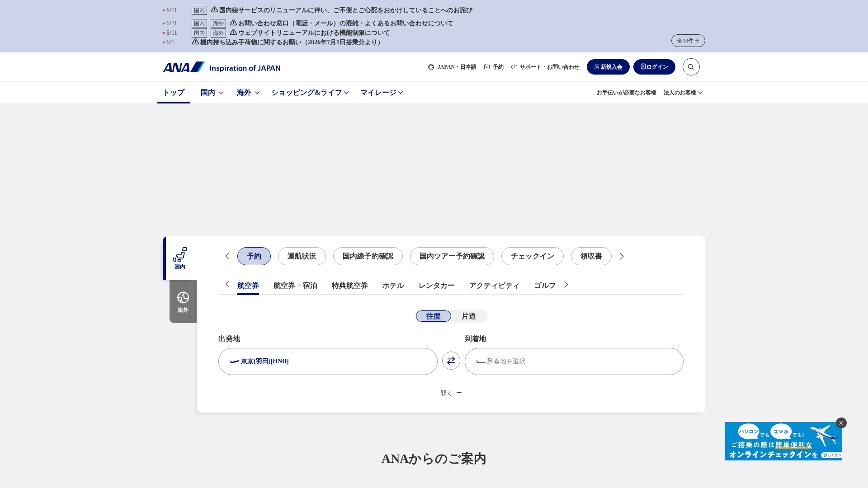Click the 到着地を選択 arrival field
The width and height of the screenshot is (868, 488).
point(574,361)
